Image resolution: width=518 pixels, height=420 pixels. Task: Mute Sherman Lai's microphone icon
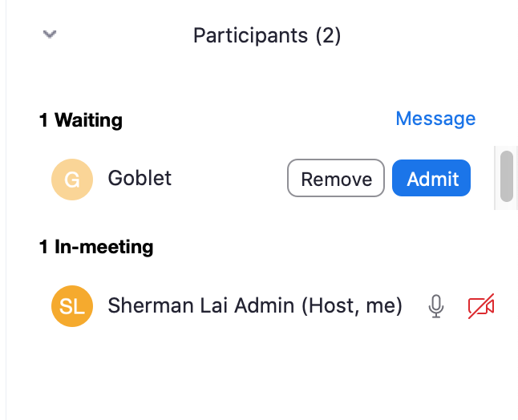click(x=435, y=306)
